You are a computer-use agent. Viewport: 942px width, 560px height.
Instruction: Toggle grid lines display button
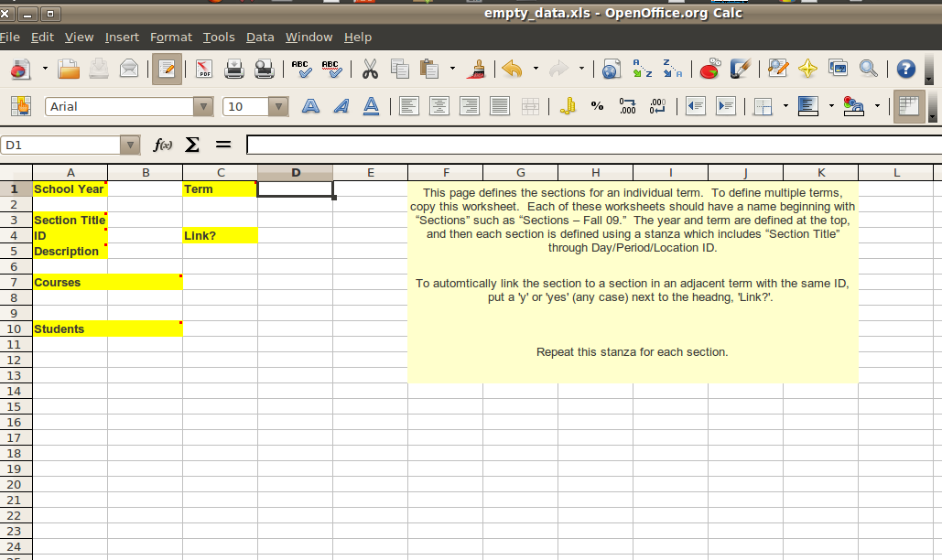point(907,106)
